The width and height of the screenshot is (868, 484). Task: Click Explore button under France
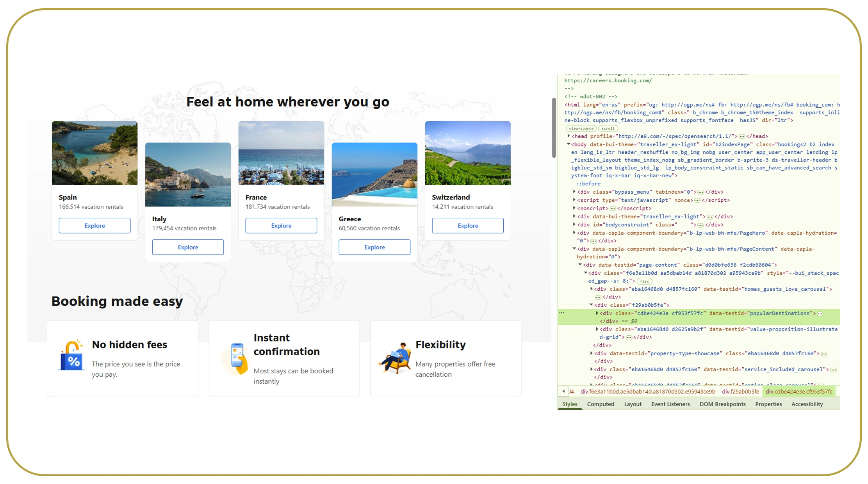(281, 226)
